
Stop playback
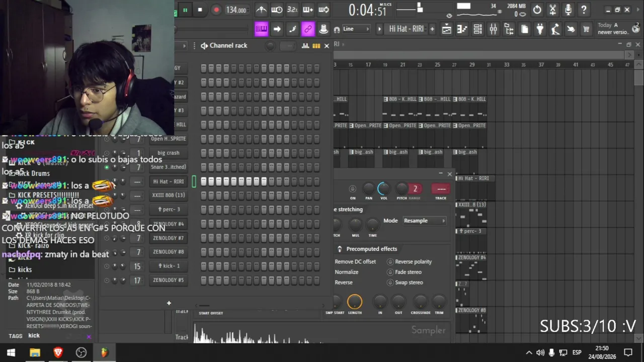pyautogui.click(x=200, y=10)
